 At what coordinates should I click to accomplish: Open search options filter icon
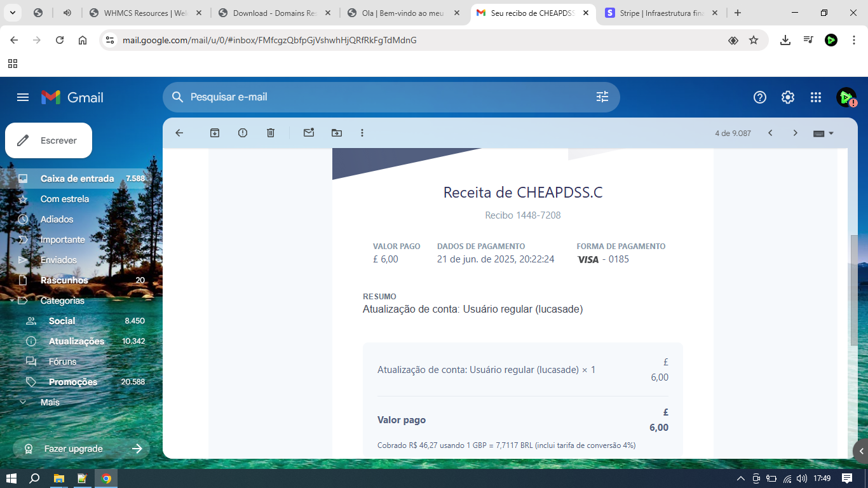602,97
